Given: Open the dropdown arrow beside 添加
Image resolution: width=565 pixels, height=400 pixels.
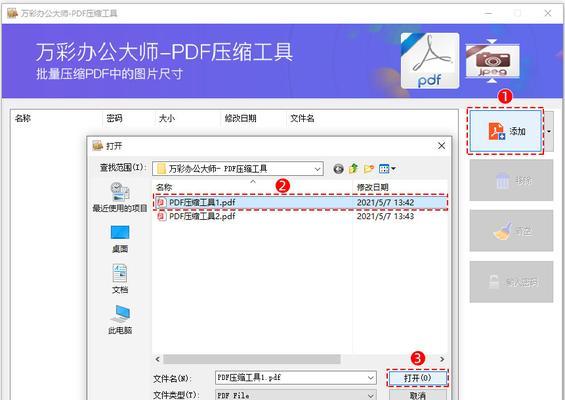Looking at the screenshot, I should [548, 131].
